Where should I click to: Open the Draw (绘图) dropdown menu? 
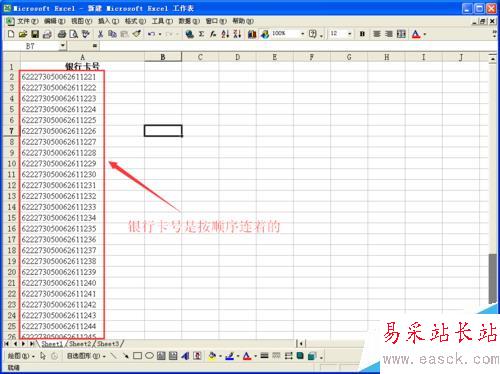(x=21, y=356)
